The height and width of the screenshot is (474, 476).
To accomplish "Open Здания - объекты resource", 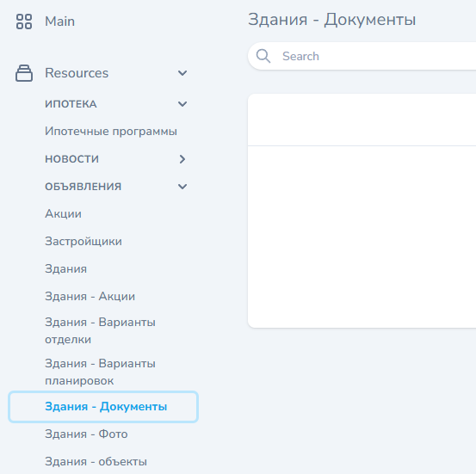I will tap(96, 462).
